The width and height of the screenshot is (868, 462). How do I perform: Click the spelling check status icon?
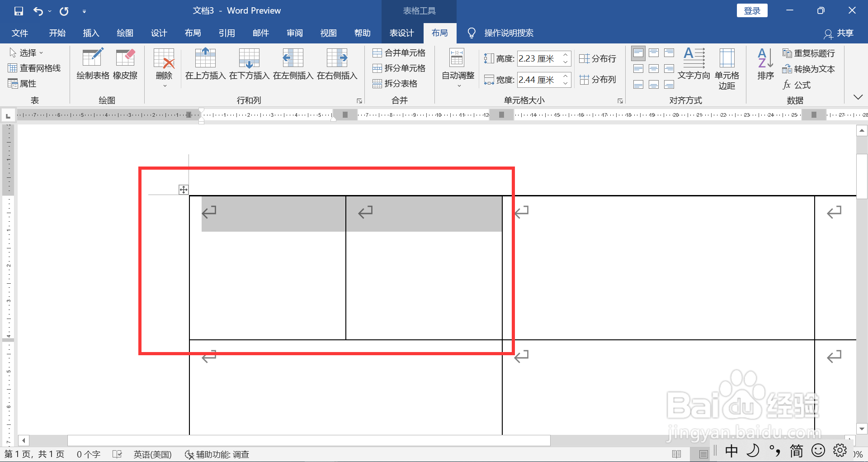click(117, 454)
